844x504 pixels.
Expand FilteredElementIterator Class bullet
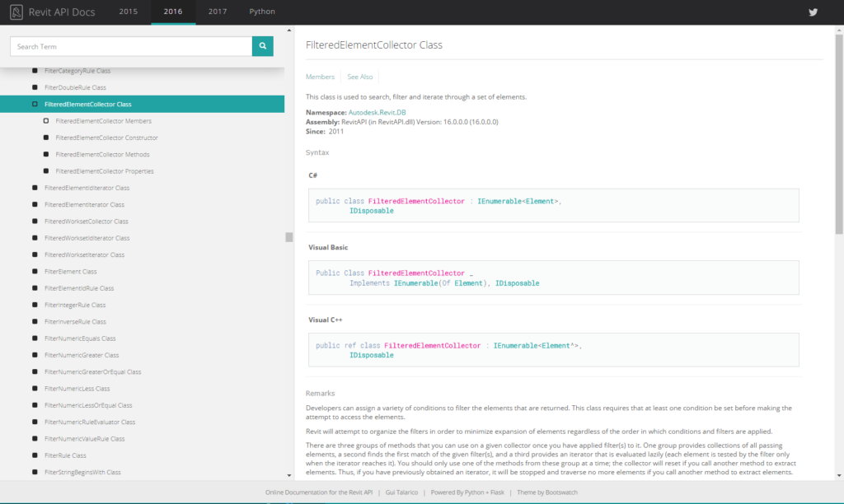point(35,204)
